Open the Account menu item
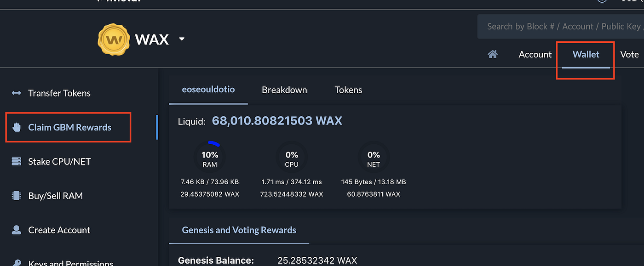 tap(535, 54)
